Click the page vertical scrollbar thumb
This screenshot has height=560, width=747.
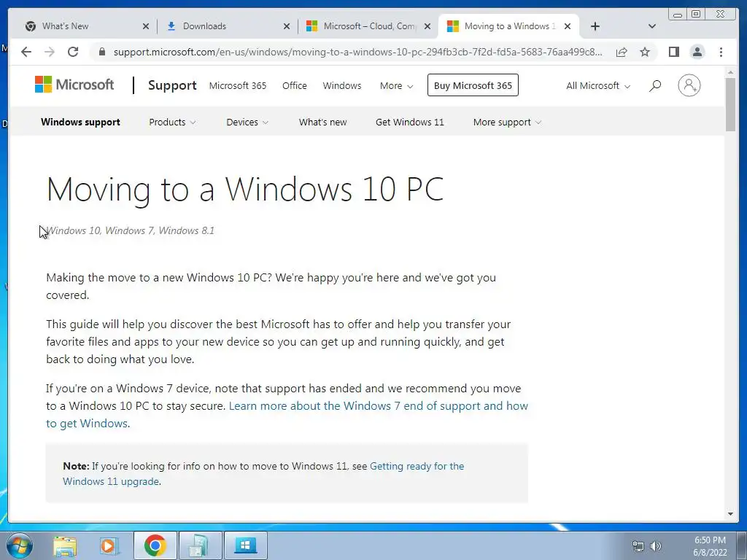[x=730, y=104]
